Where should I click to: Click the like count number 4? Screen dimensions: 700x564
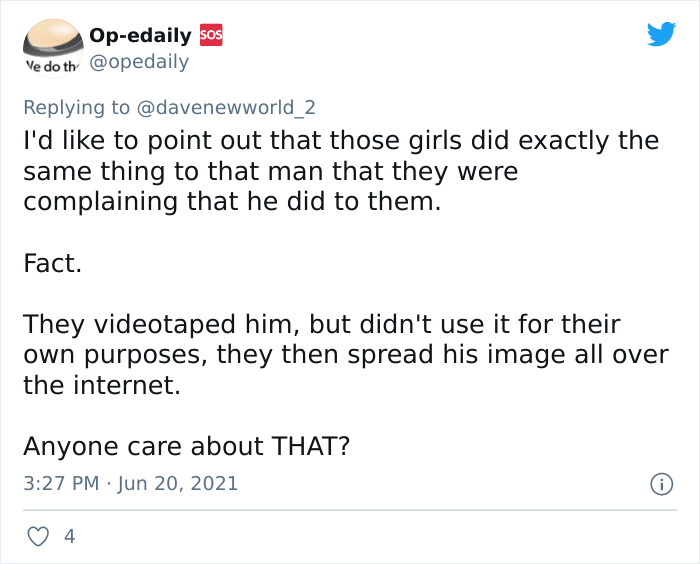pos(69,536)
